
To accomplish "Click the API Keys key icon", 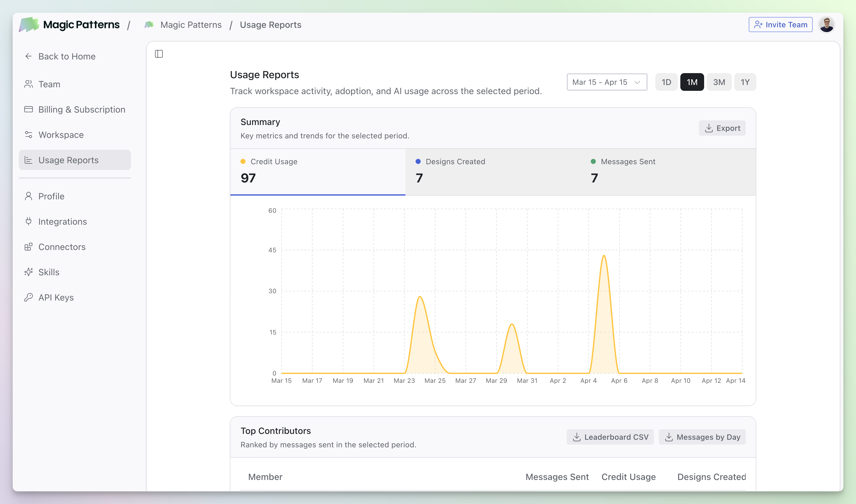I will pos(29,298).
